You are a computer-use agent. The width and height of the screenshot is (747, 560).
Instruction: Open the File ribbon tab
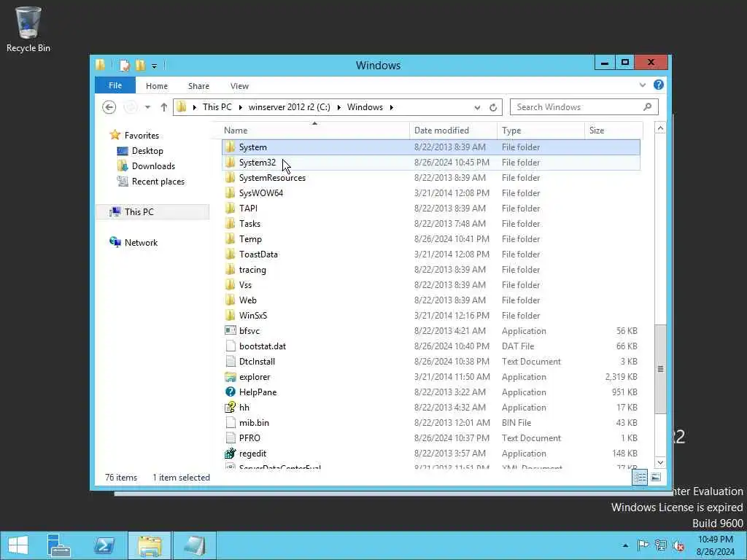115,85
